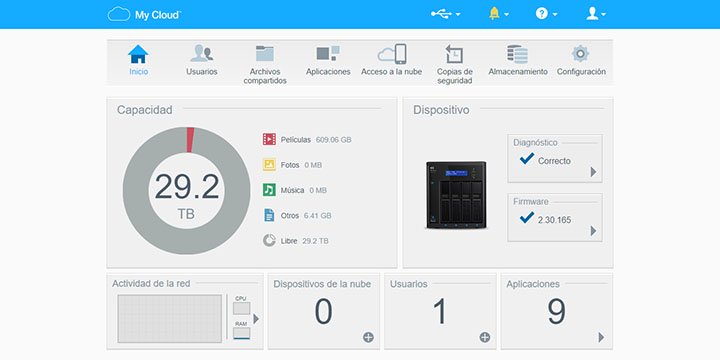
Task: Click the Libre 29.2 TB entry
Action: pos(296,241)
